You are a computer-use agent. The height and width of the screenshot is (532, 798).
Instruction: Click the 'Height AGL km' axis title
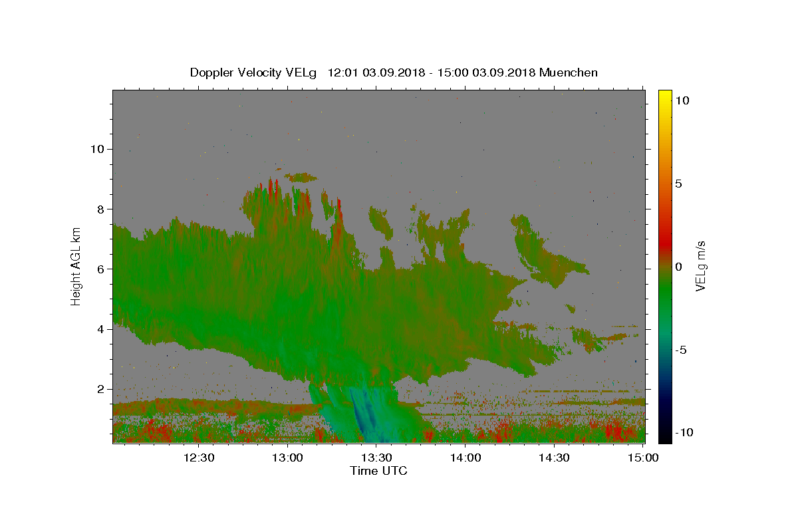pos(76,267)
